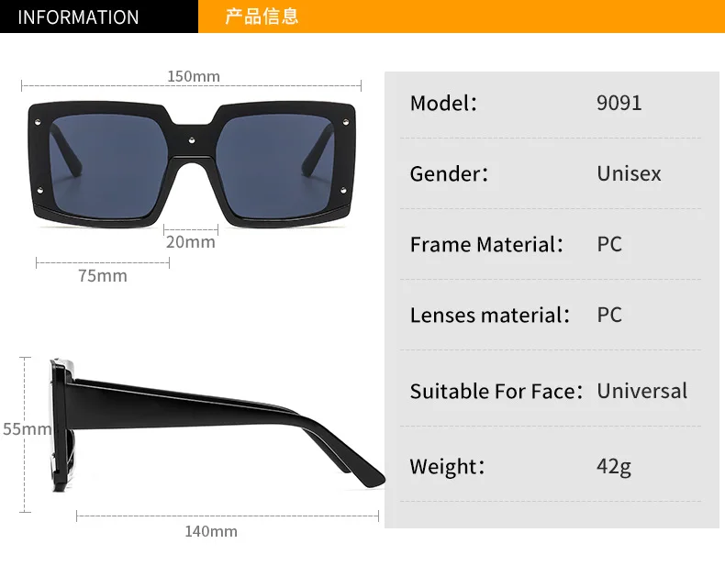Click the 150mm width measurement label
This screenshot has height=588, width=725.
(x=194, y=76)
